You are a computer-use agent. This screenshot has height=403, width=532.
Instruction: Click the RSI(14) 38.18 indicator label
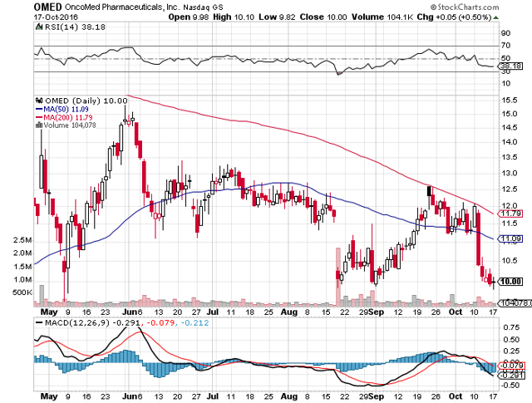pos(75,27)
